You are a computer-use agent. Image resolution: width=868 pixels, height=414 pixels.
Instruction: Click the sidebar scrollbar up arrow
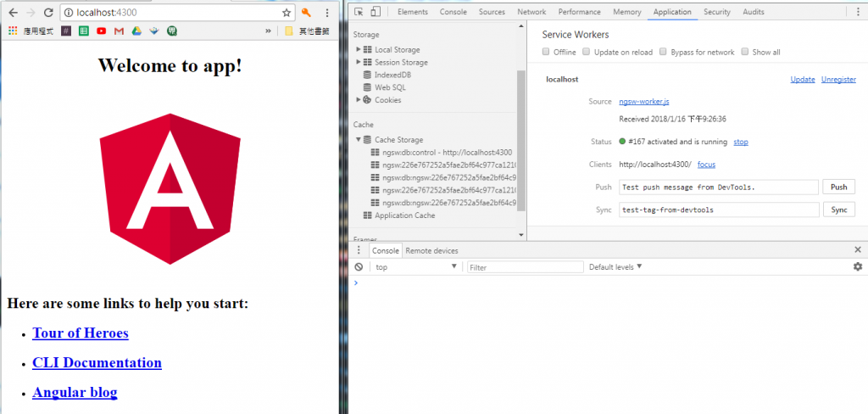point(521,25)
